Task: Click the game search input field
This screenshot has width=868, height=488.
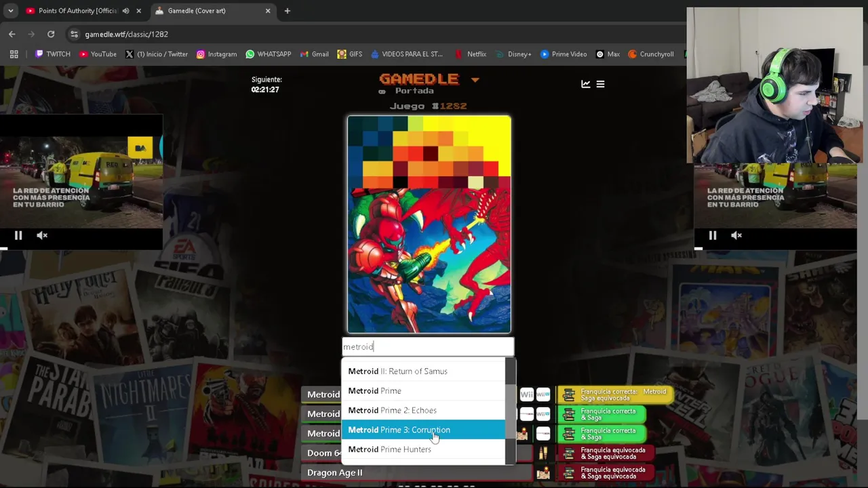Action: point(428,346)
